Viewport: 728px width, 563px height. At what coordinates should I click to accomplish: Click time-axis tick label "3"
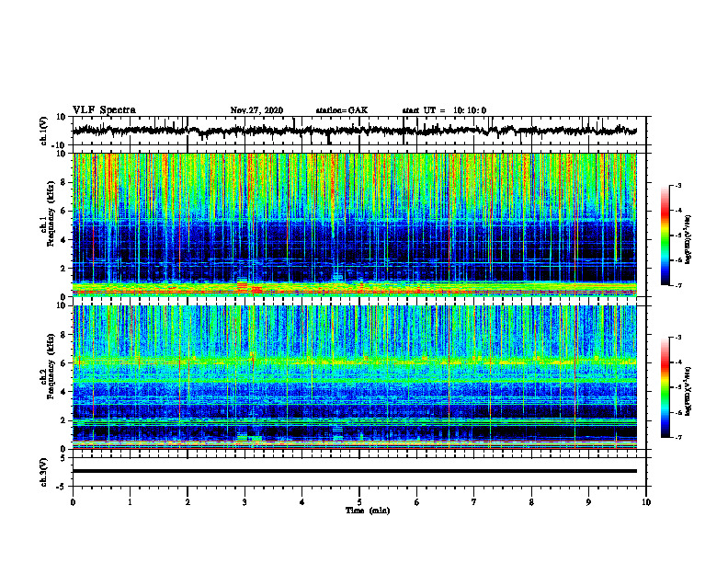click(x=245, y=502)
